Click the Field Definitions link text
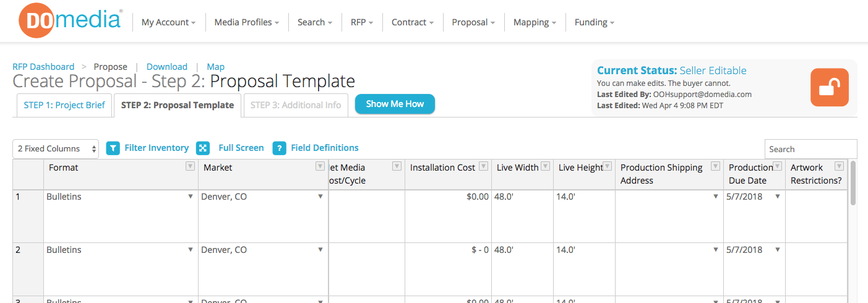Viewport: 868px width, 303px height. tap(325, 148)
